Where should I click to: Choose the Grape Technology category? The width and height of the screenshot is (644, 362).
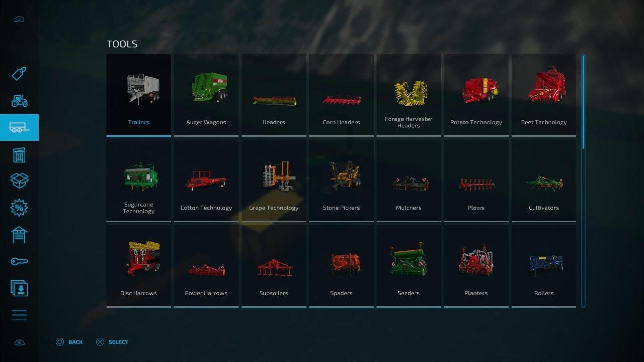[274, 180]
